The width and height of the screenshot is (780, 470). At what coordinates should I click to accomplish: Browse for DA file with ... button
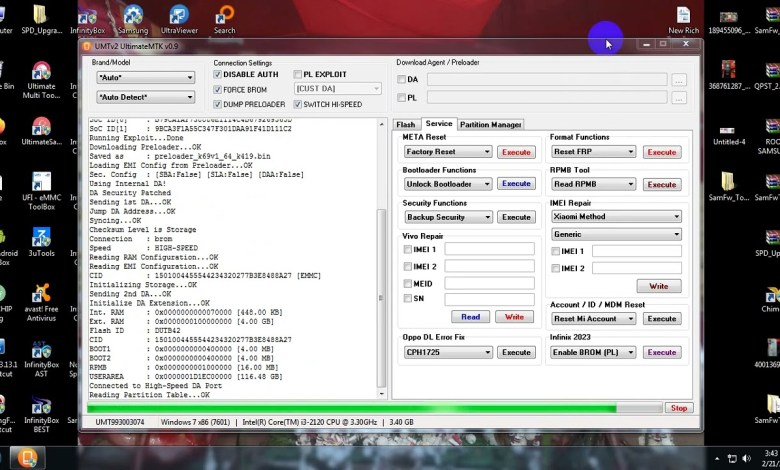point(679,80)
